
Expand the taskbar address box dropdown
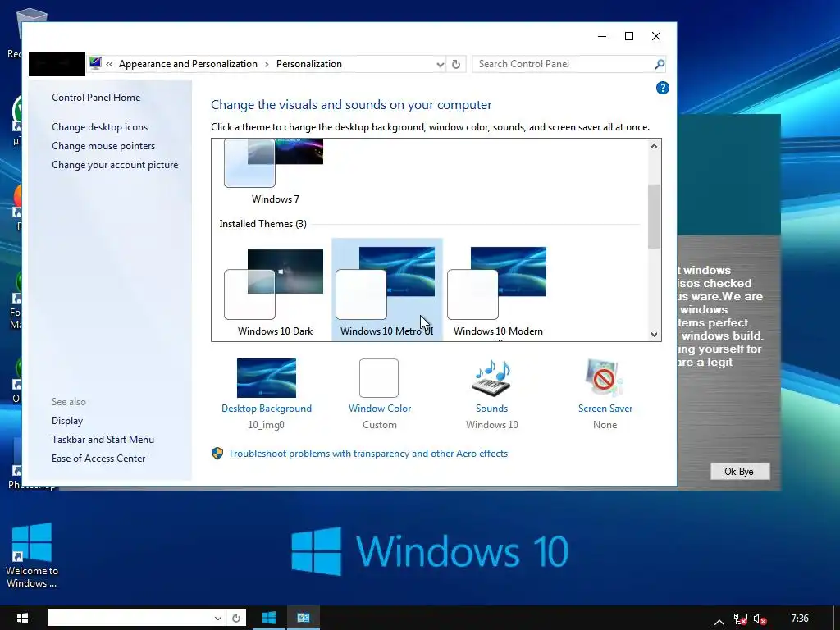tap(218, 618)
